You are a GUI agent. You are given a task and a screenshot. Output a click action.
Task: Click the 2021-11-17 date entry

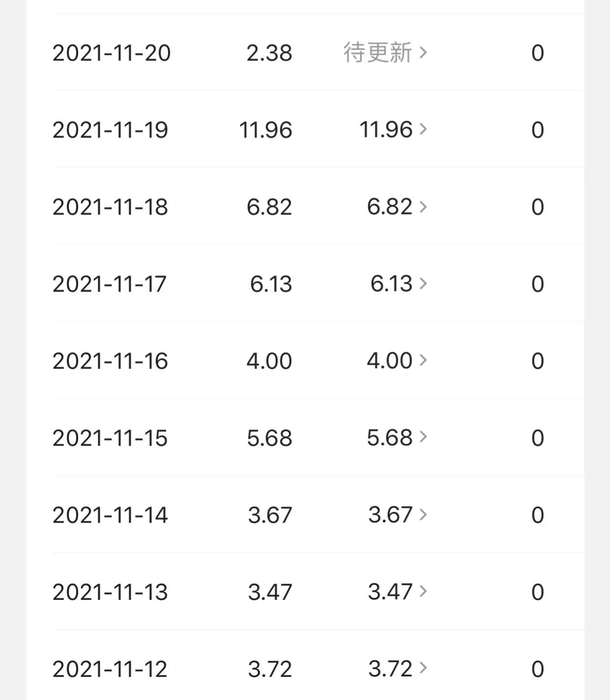[x=110, y=284]
